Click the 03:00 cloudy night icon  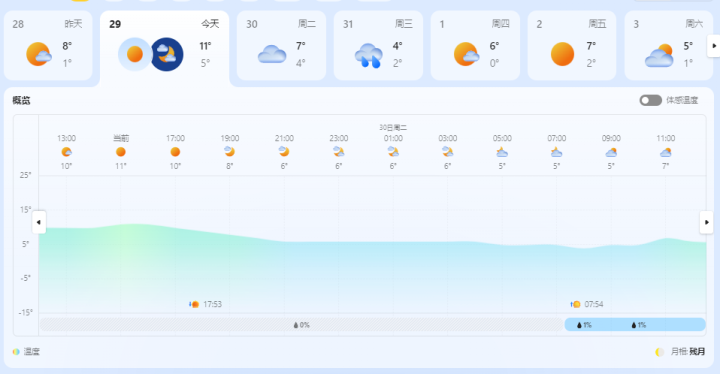[448, 152]
